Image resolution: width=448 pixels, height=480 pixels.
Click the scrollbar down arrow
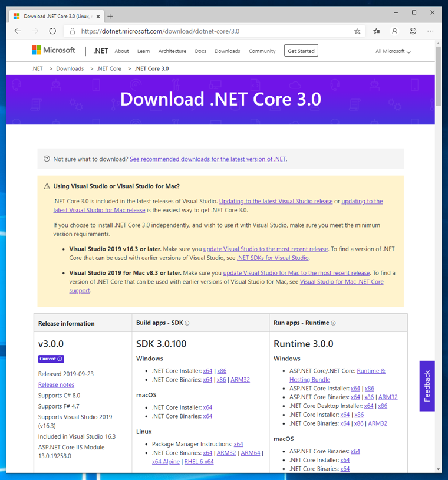click(438, 469)
